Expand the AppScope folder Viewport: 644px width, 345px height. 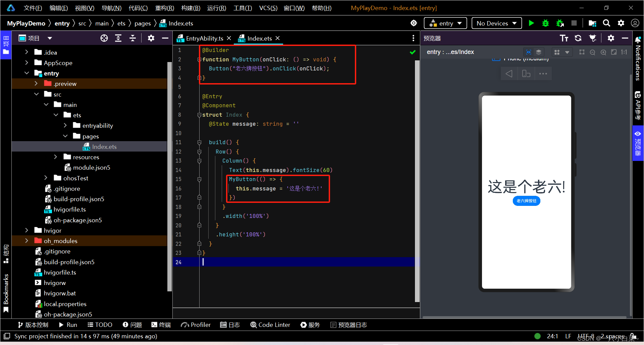pos(26,63)
